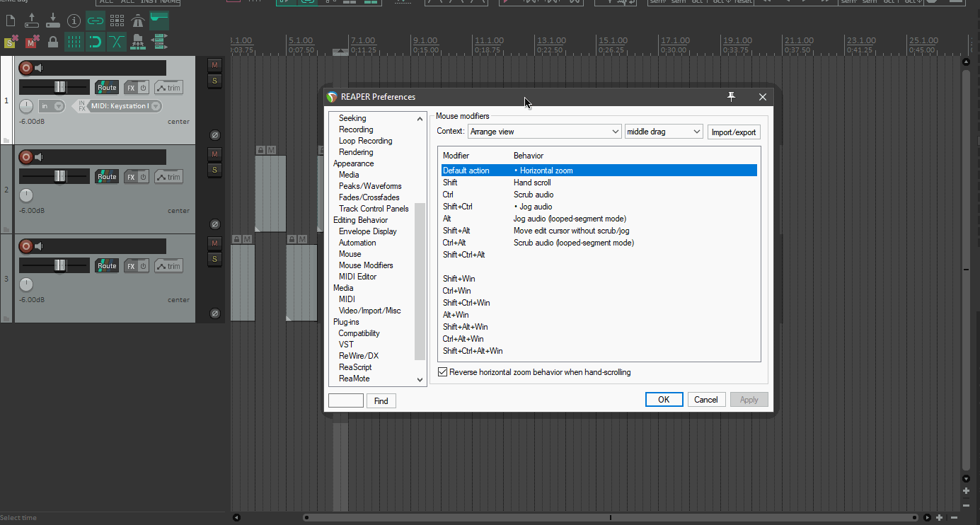
Task: Click the Cancel button in Preferences
Action: pos(705,400)
